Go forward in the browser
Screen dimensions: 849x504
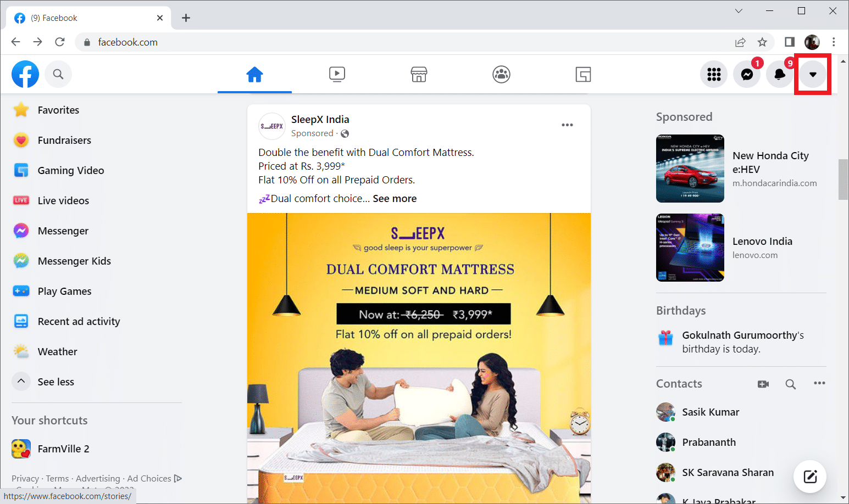(37, 42)
